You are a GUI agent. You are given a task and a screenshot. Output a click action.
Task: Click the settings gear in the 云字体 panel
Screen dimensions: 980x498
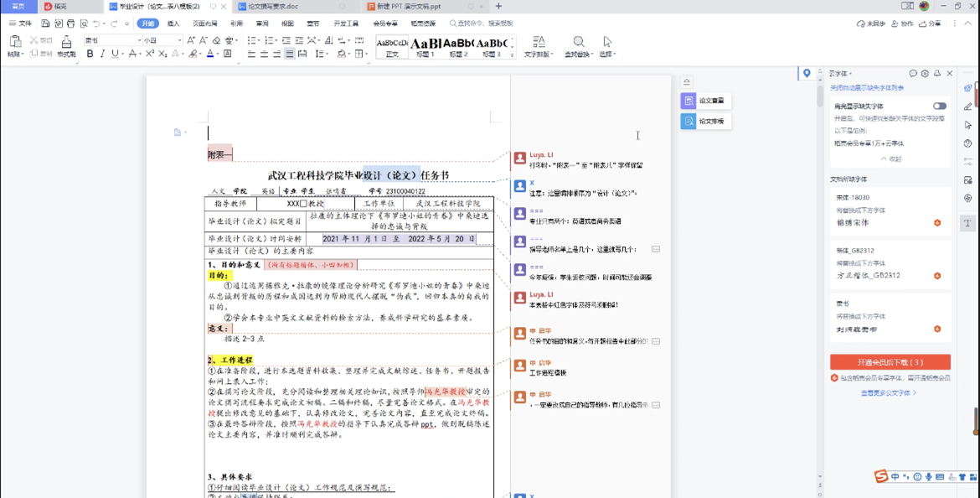coord(925,73)
